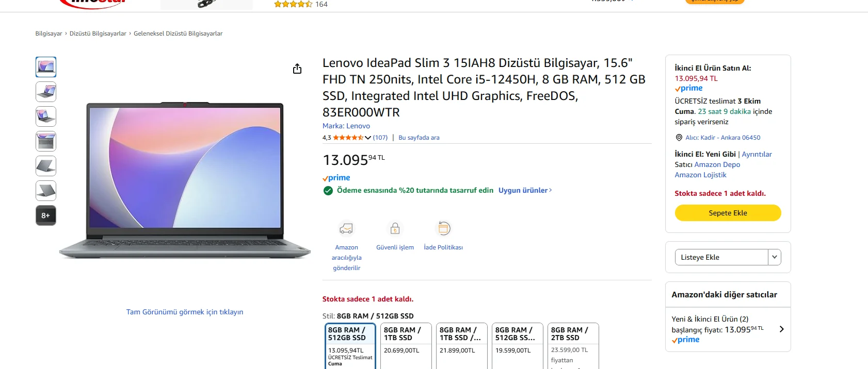Go to Dizüstü Bilgisayarlar breadcrumb
Image resolution: width=868 pixels, height=369 pixels.
coord(98,33)
